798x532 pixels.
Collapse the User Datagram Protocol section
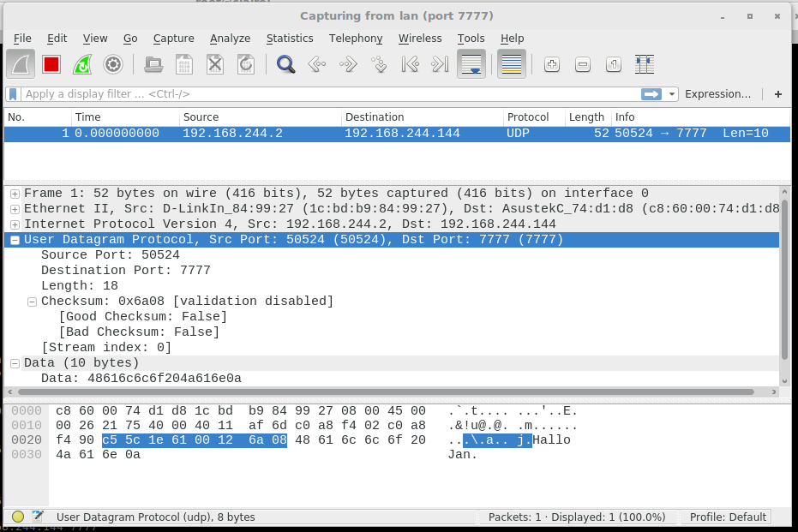coord(15,240)
